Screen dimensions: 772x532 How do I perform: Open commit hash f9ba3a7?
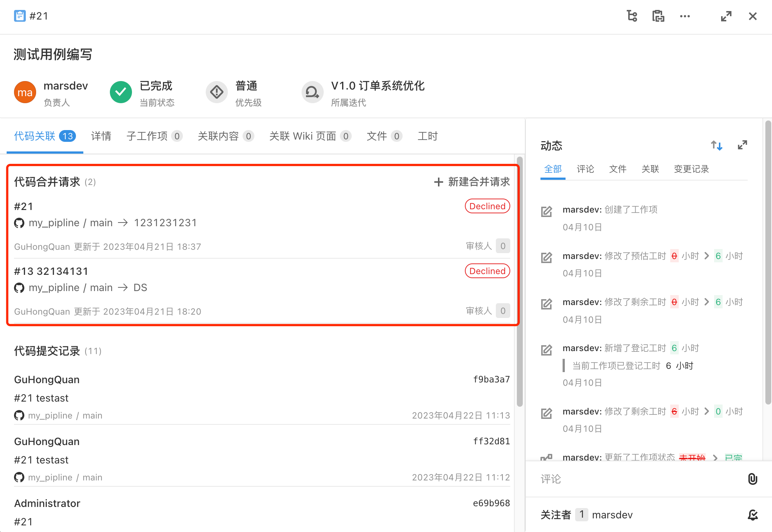pyautogui.click(x=491, y=379)
